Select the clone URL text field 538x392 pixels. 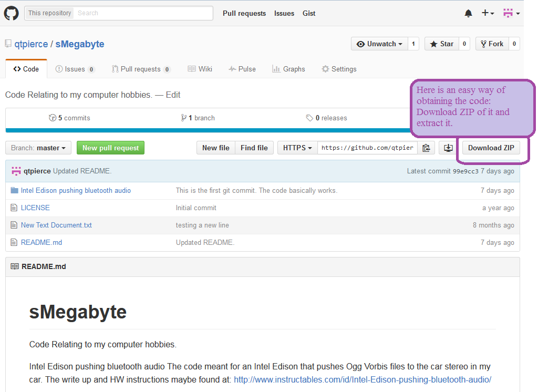point(367,148)
